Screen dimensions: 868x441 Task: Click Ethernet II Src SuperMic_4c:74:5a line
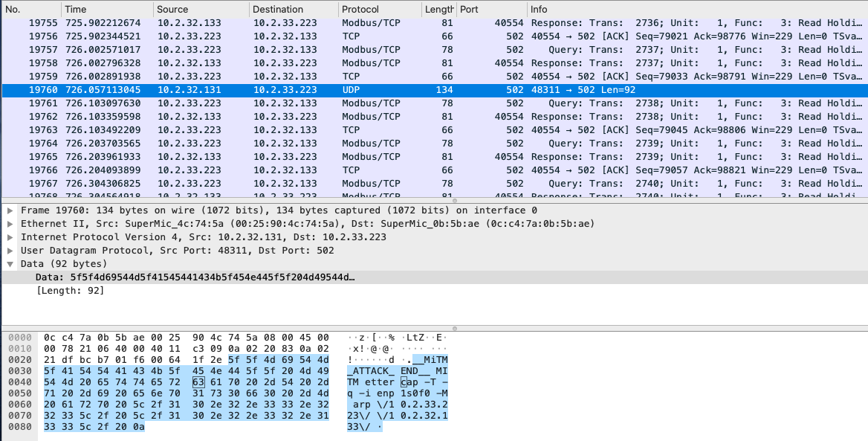point(308,224)
